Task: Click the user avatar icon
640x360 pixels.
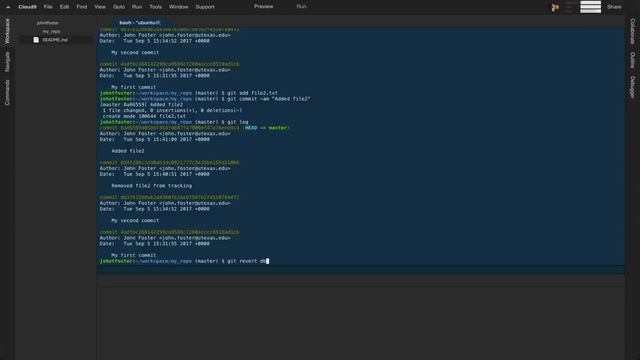Action: [x=555, y=7]
